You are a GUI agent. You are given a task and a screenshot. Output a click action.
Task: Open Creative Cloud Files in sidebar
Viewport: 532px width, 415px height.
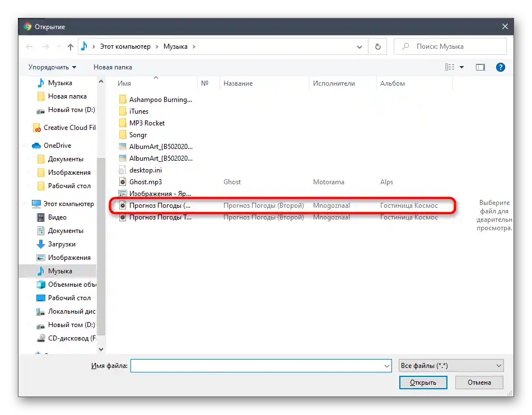point(64,128)
